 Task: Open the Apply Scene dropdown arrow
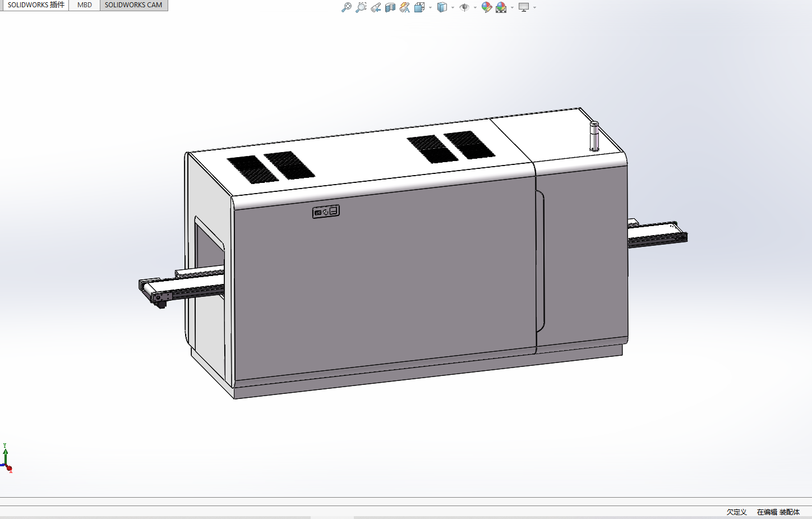(512, 8)
